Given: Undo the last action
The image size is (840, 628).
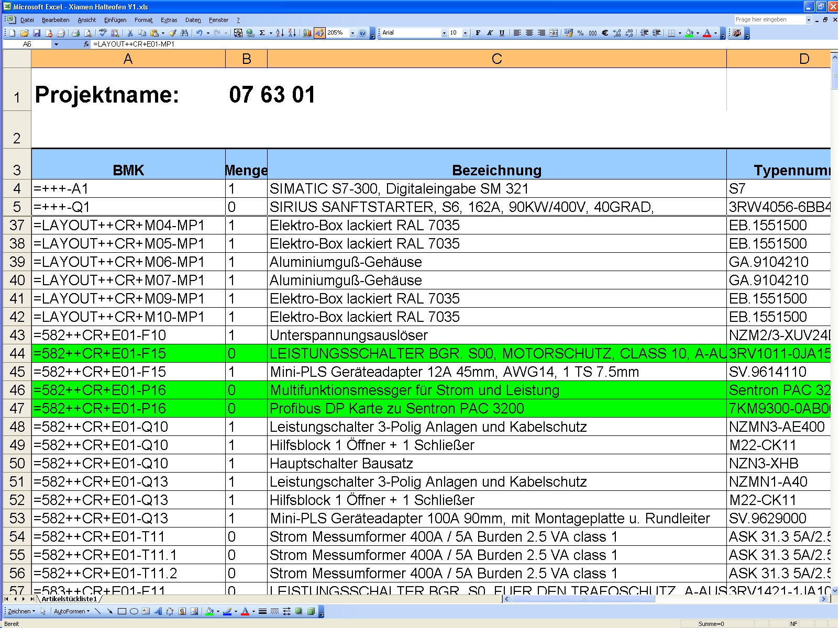Looking at the screenshot, I should click(x=200, y=33).
